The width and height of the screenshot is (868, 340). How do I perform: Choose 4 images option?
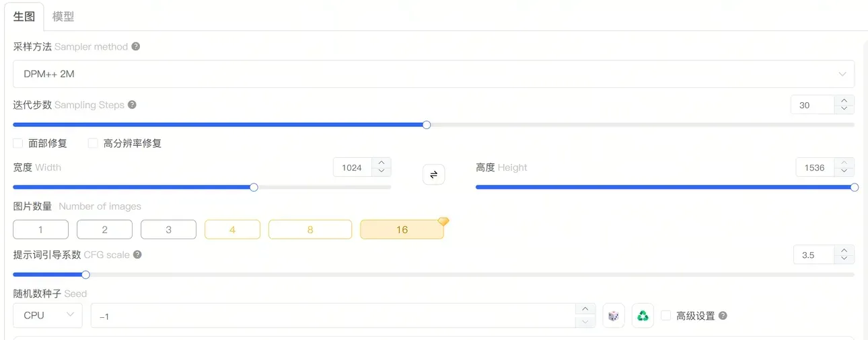click(232, 230)
